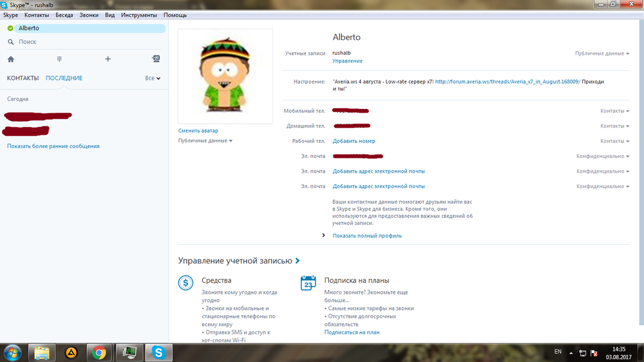Open the Вид menu
The image size is (644, 362).
[109, 15]
